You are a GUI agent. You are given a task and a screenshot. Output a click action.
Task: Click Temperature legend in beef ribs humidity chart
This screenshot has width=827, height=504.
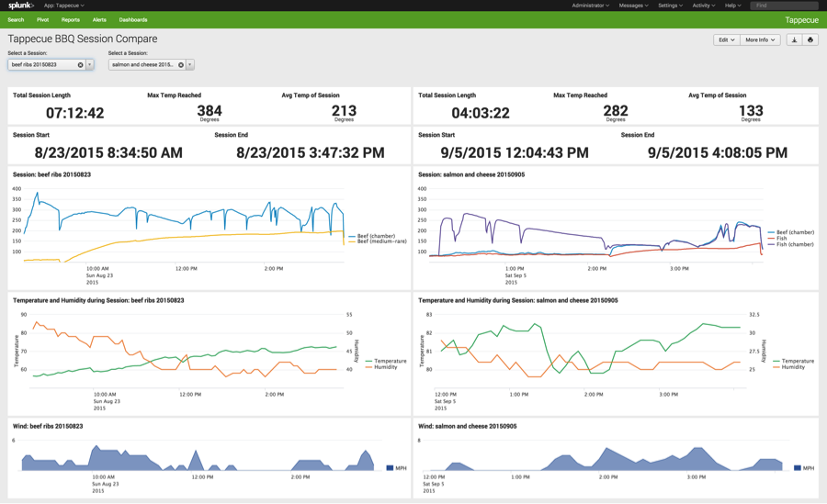[386, 361]
